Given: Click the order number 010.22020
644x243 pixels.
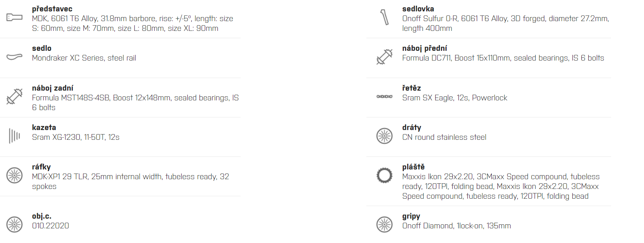Looking at the screenshot, I should click(50, 226).
